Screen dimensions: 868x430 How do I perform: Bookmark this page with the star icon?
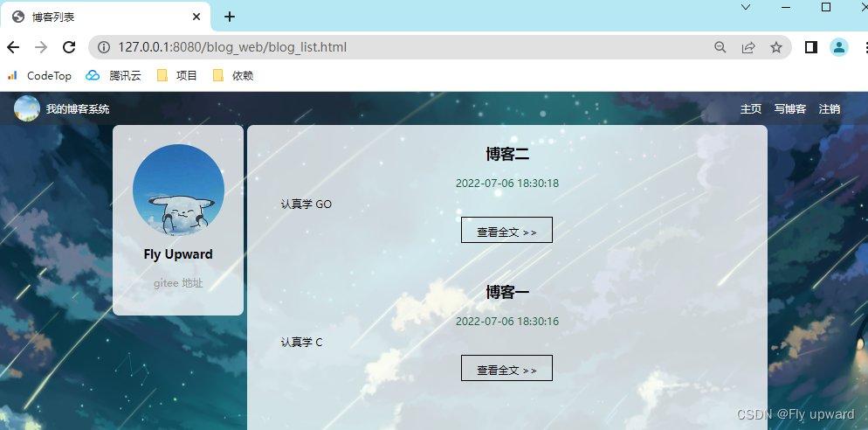coord(776,47)
